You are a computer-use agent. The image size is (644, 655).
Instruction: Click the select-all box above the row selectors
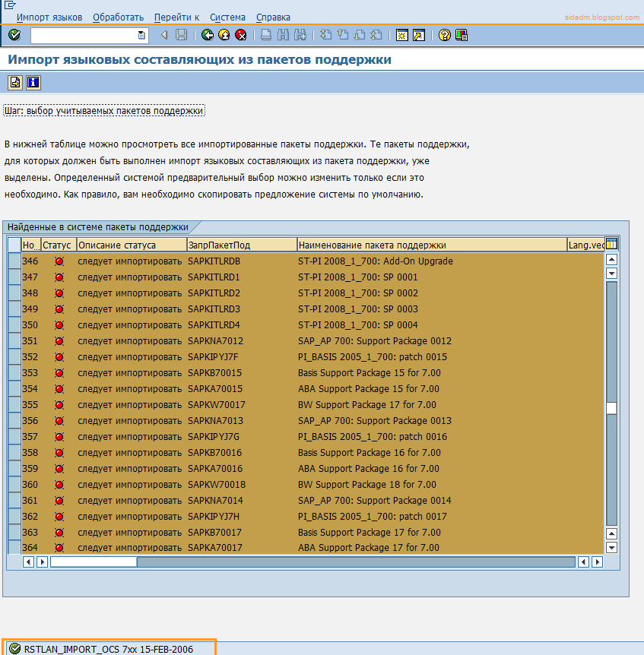tap(14, 245)
